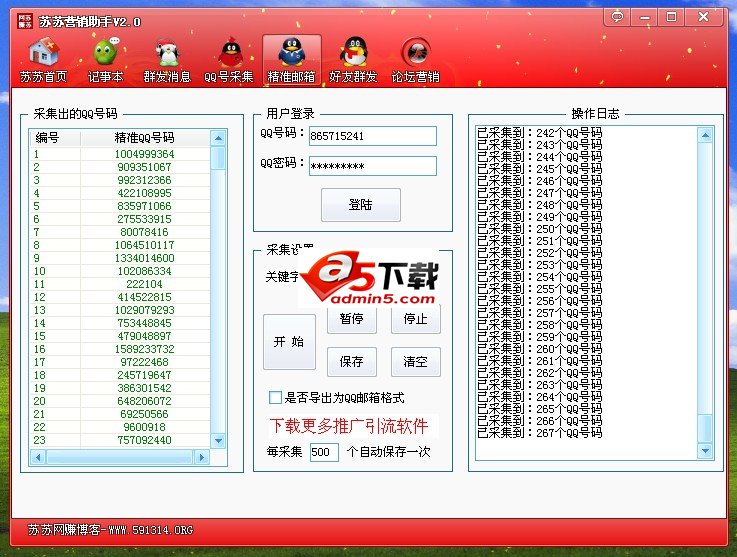Select row with QQ 479048897
Screen dimensions: 737x557
click(x=120, y=336)
